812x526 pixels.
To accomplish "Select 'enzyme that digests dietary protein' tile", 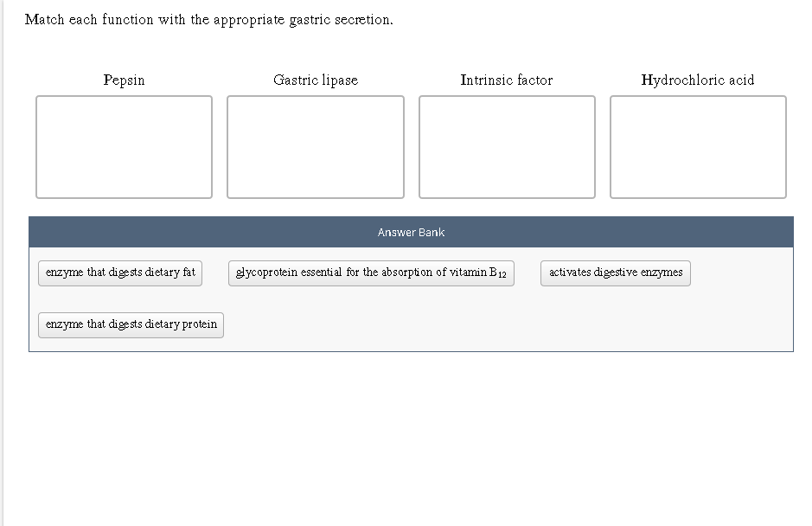I will point(130,325).
